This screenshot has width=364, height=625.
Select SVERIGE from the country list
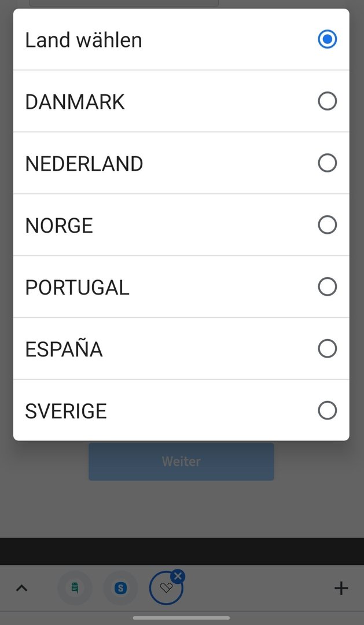[181, 410]
